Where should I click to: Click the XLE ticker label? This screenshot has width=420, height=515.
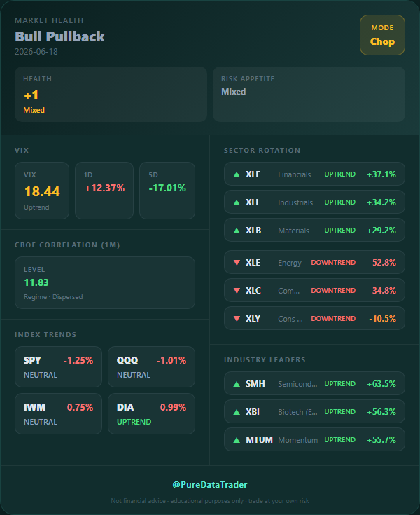[x=253, y=263]
